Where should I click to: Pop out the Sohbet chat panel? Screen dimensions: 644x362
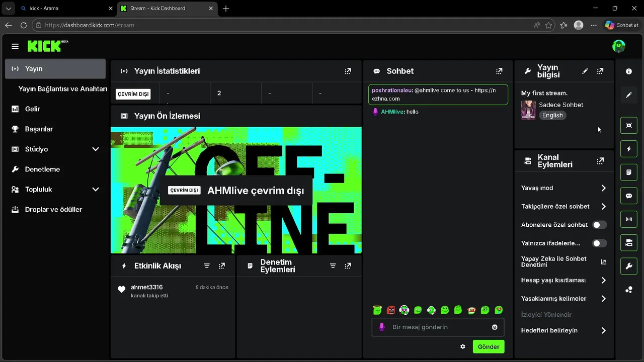click(499, 71)
